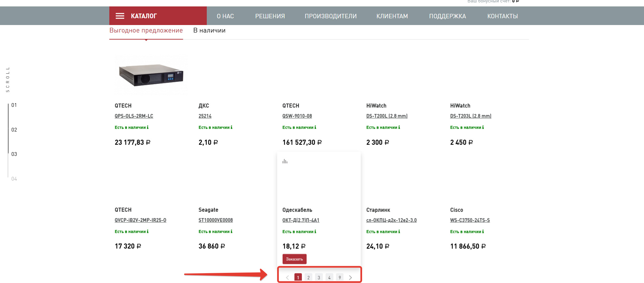Jump to scroll section marker 01
This screenshot has height=283, width=644.
click(x=14, y=105)
